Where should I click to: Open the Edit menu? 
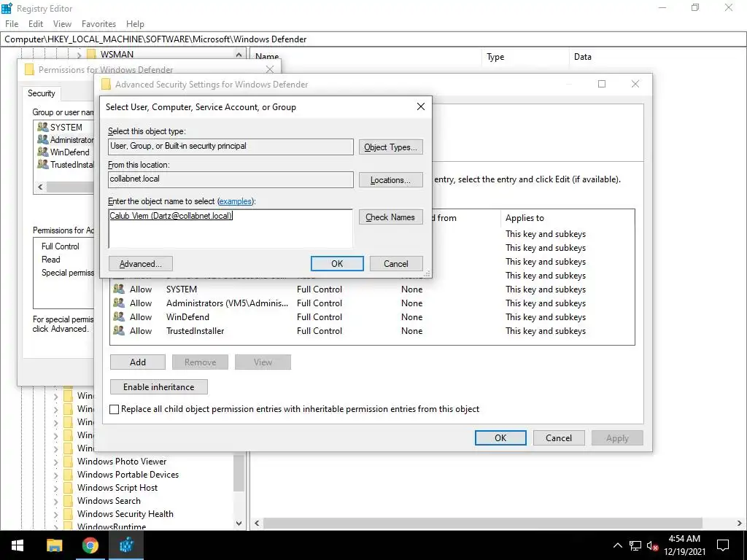coord(36,24)
